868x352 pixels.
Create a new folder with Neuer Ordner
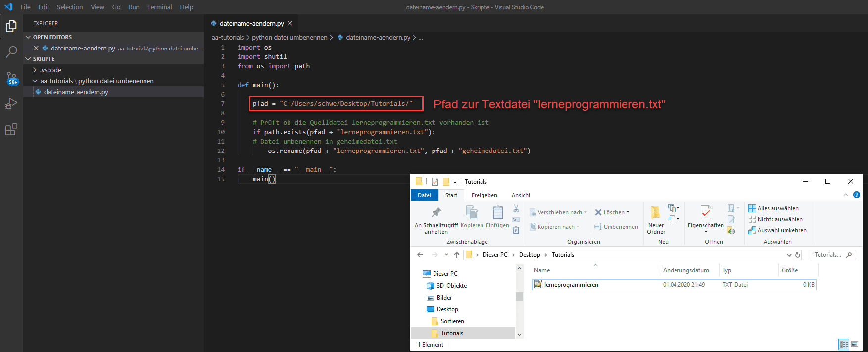point(656,220)
